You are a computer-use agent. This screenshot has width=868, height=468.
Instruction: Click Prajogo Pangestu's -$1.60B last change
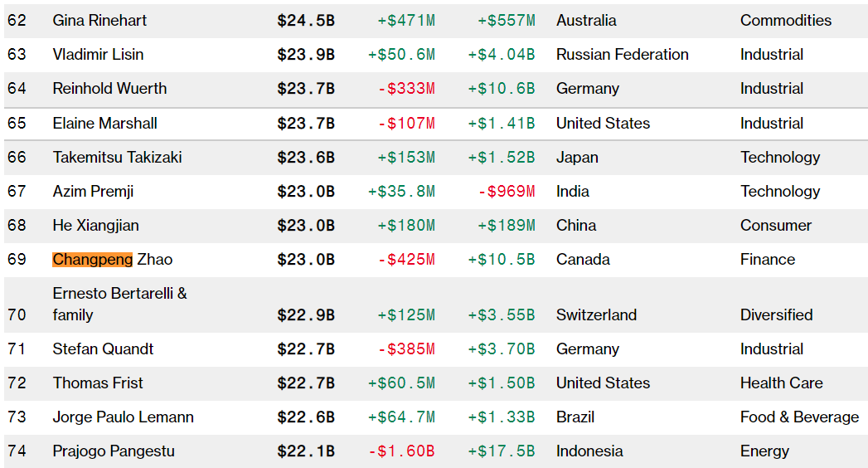(401, 451)
